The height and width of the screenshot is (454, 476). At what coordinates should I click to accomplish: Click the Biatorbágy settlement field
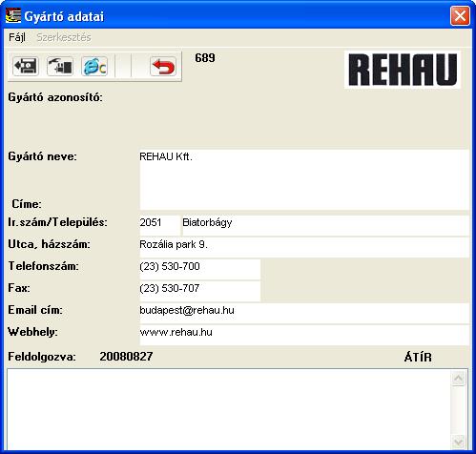click(325, 225)
